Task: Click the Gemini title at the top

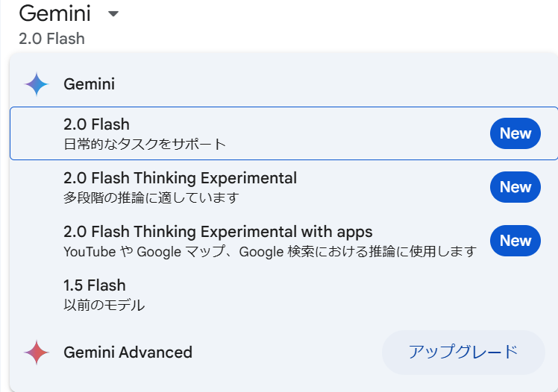Action: pos(54,13)
